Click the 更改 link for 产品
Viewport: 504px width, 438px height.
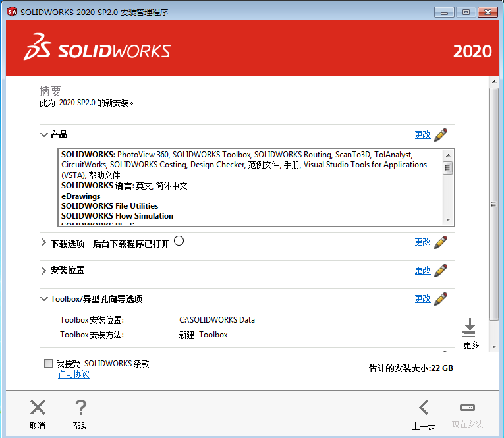coord(422,134)
